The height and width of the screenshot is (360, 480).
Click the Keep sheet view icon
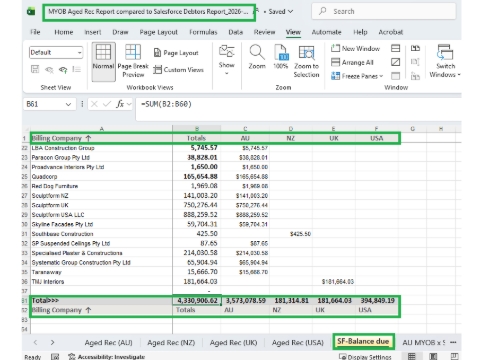(x=35, y=69)
